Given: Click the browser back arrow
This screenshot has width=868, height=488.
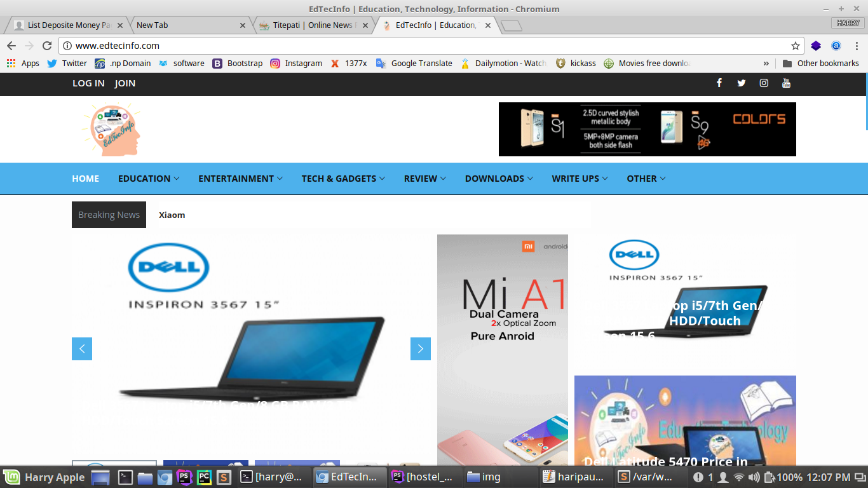Looking at the screenshot, I should pyautogui.click(x=11, y=46).
